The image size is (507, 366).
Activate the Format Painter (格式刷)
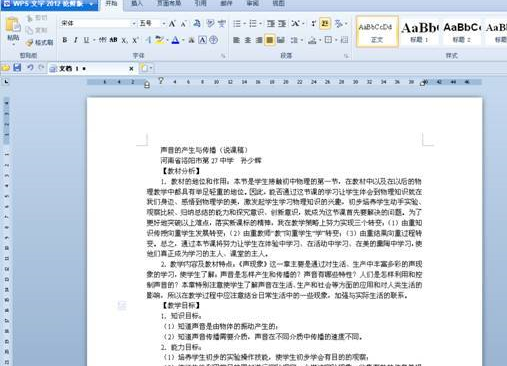click(x=39, y=42)
